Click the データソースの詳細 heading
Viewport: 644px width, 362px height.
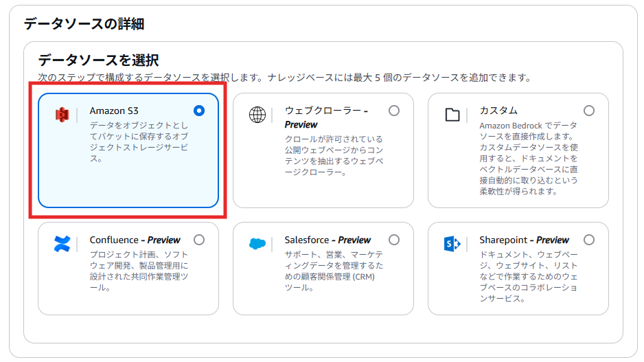pyautogui.click(x=84, y=24)
